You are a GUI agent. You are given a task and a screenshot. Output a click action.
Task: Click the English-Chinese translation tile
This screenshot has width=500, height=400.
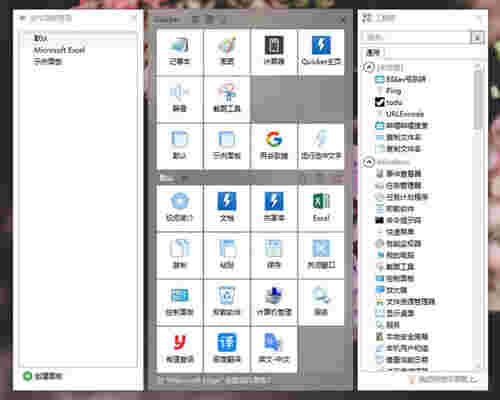274,349
